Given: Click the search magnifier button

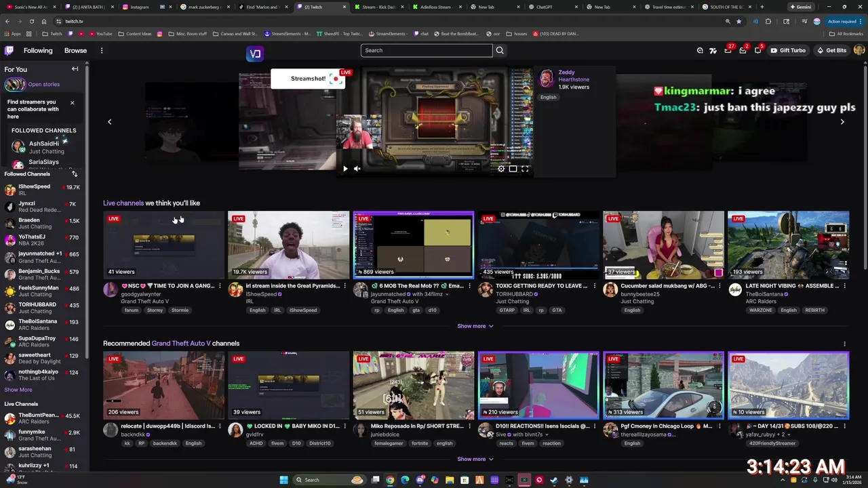Looking at the screenshot, I should tap(500, 50).
